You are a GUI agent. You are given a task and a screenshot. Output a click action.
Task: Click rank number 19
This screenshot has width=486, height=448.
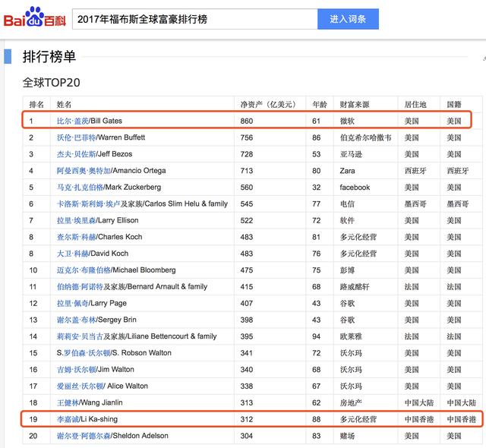(x=33, y=419)
